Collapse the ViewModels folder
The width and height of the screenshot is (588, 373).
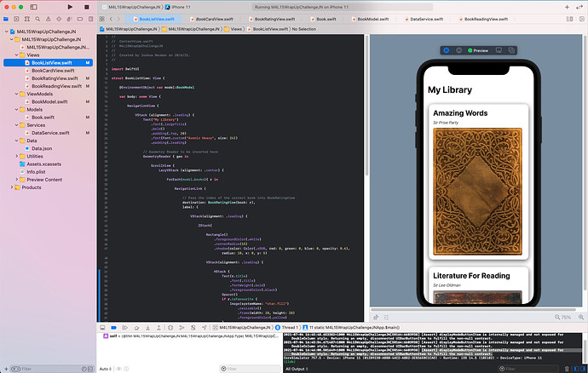click(16, 94)
